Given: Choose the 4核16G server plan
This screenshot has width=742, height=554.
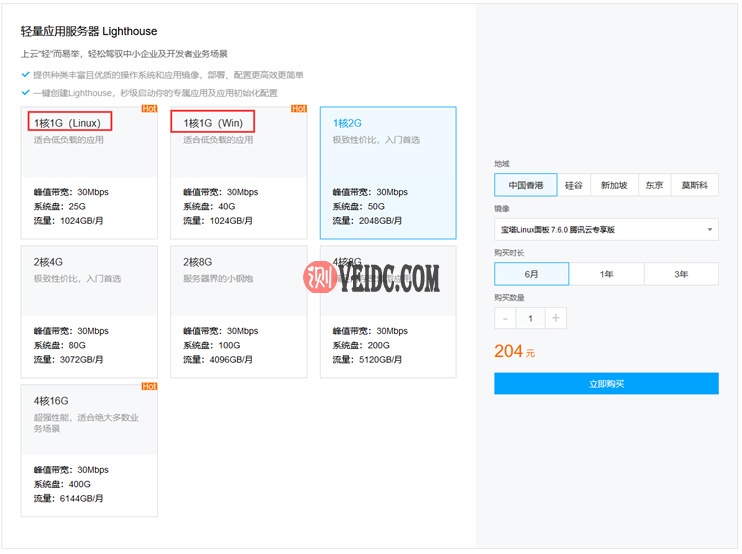Looking at the screenshot, I should [x=89, y=450].
